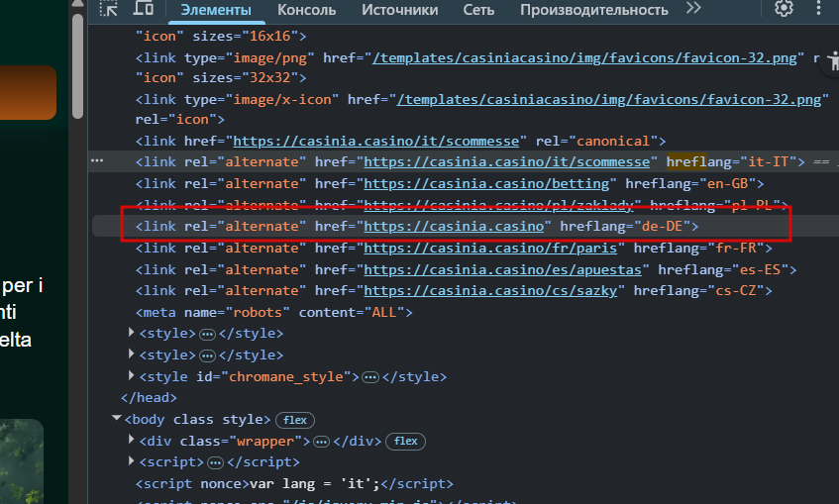Viewport: 839px width, 504px height.
Task: Expand the first style element
Action: click(x=131, y=333)
